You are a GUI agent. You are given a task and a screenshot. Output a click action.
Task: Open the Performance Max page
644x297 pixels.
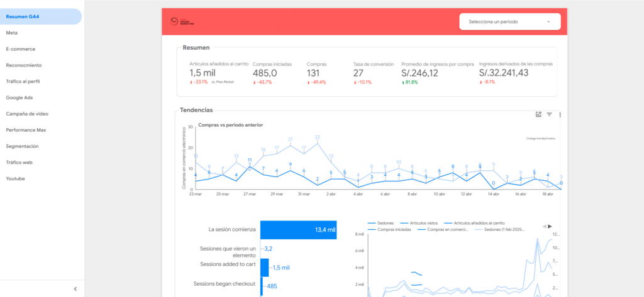click(26, 130)
